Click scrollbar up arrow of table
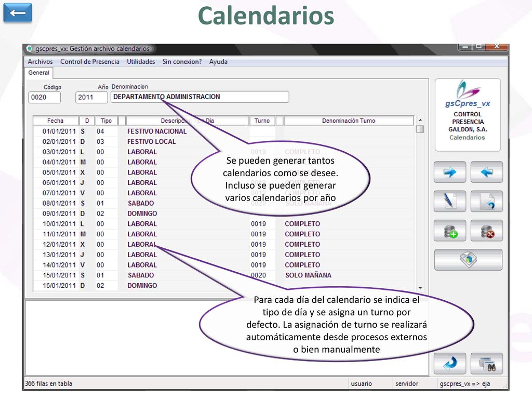The width and height of the screenshot is (532, 399). point(420,120)
